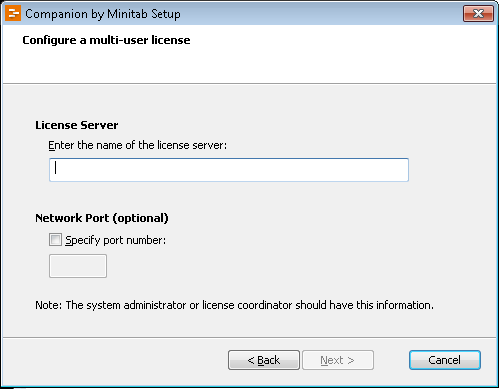Image resolution: width=500 pixels, height=389 pixels.
Task: Click the 'Enter the name of the license server' label
Action: pyautogui.click(x=137, y=145)
